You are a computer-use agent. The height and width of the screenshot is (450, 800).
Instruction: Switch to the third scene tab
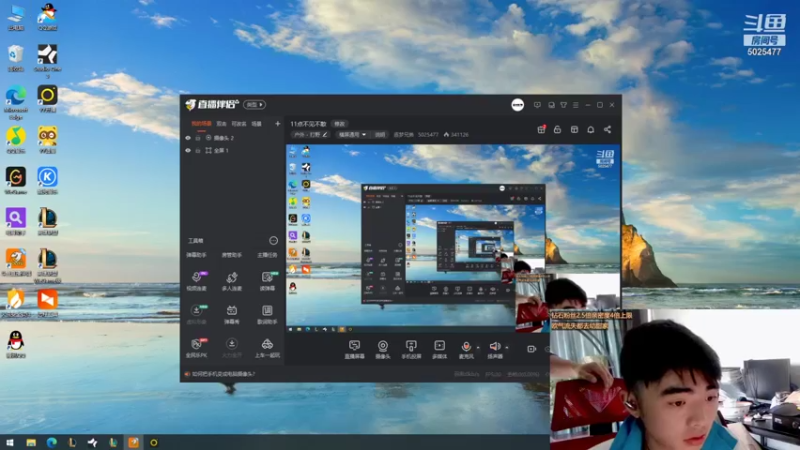pos(239,123)
